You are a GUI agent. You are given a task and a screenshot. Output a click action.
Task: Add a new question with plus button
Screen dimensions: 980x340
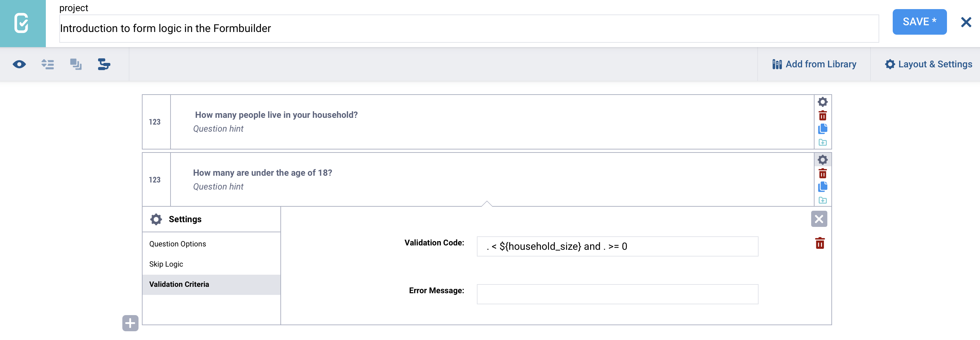[130, 323]
